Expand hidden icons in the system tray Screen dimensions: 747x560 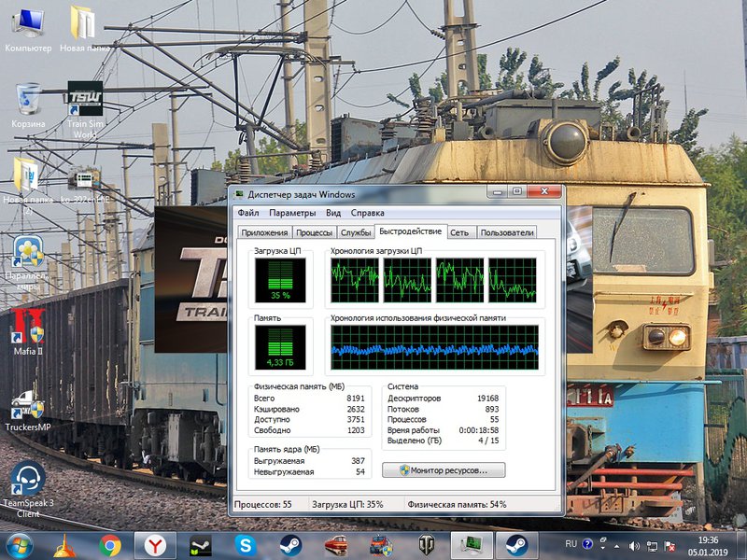pos(616,546)
